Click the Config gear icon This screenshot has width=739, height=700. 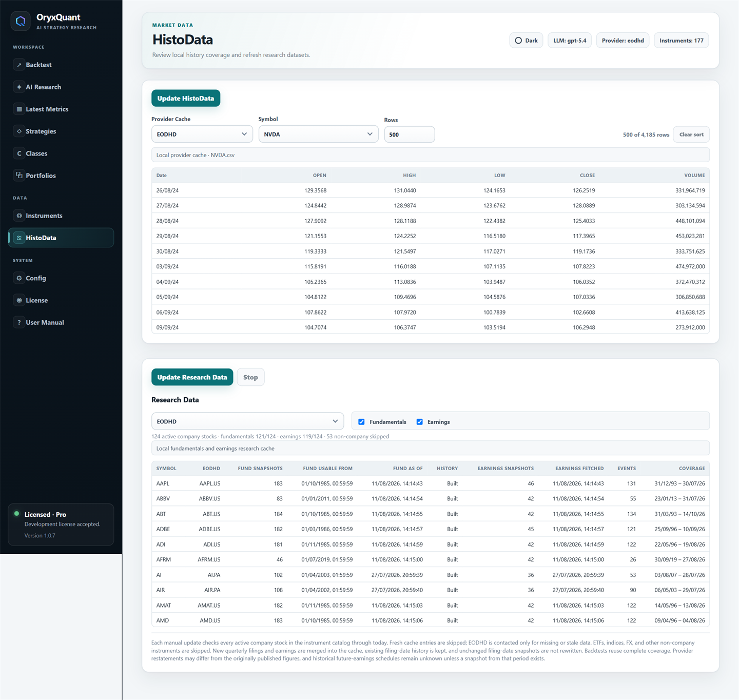(x=19, y=278)
